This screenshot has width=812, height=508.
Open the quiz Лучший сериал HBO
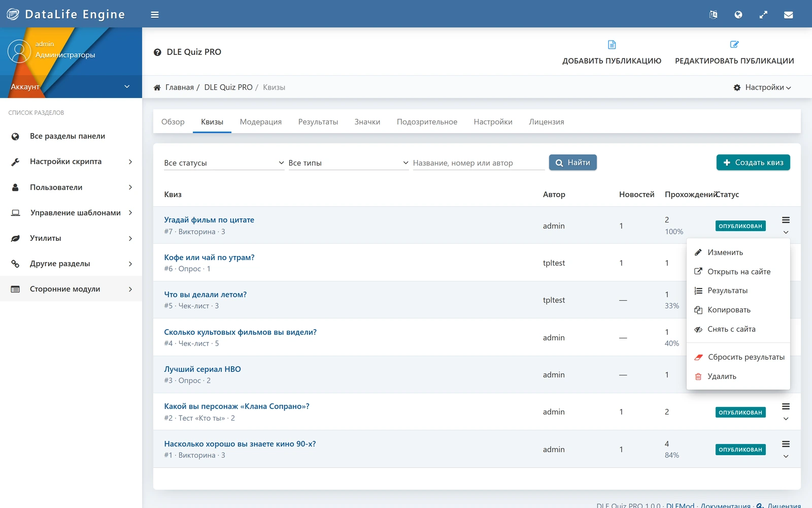(202, 369)
